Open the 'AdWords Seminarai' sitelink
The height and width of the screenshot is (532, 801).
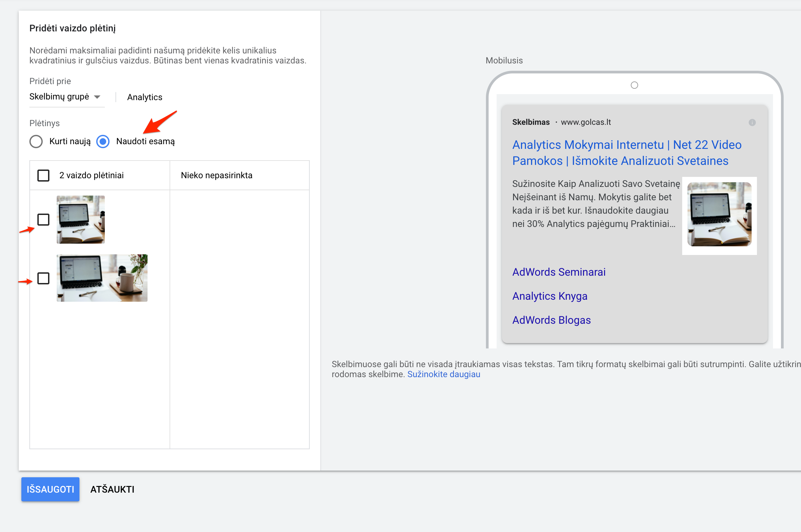tap(559, 272)
